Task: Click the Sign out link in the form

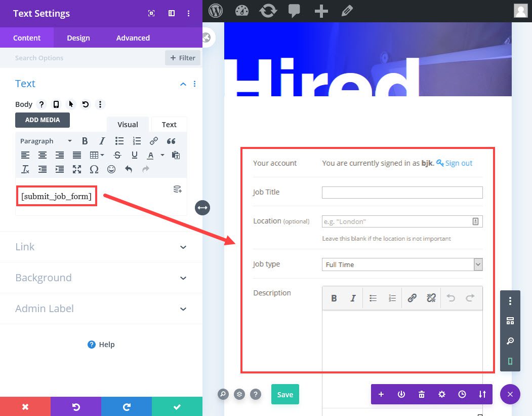Action: coord(458,163)
